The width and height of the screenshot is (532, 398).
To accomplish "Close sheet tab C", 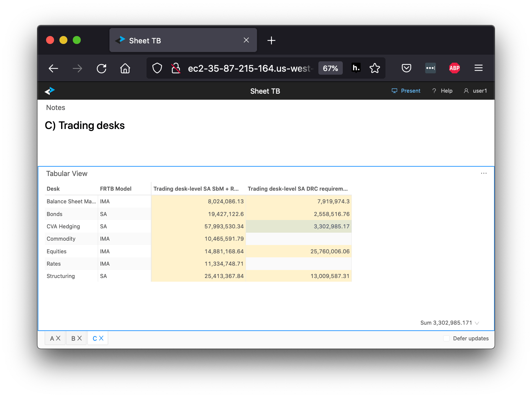I will [101, 338].
